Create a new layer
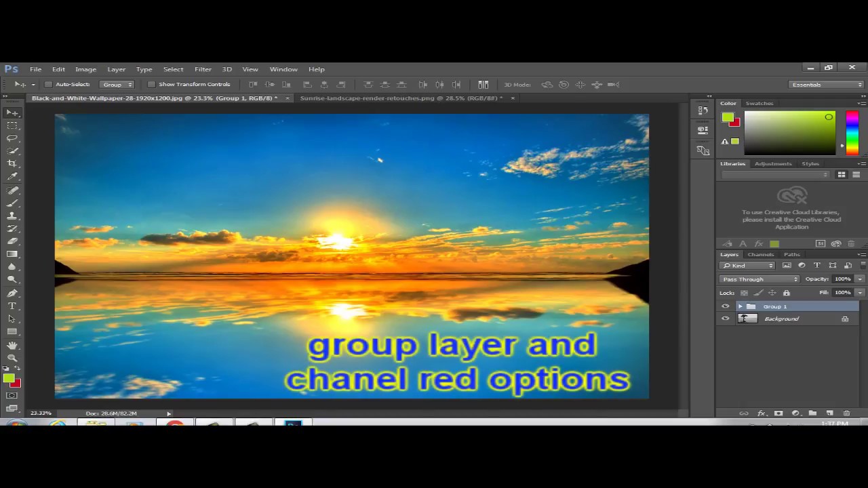This screenshot has height=488, width=868. tap(829, 413)
